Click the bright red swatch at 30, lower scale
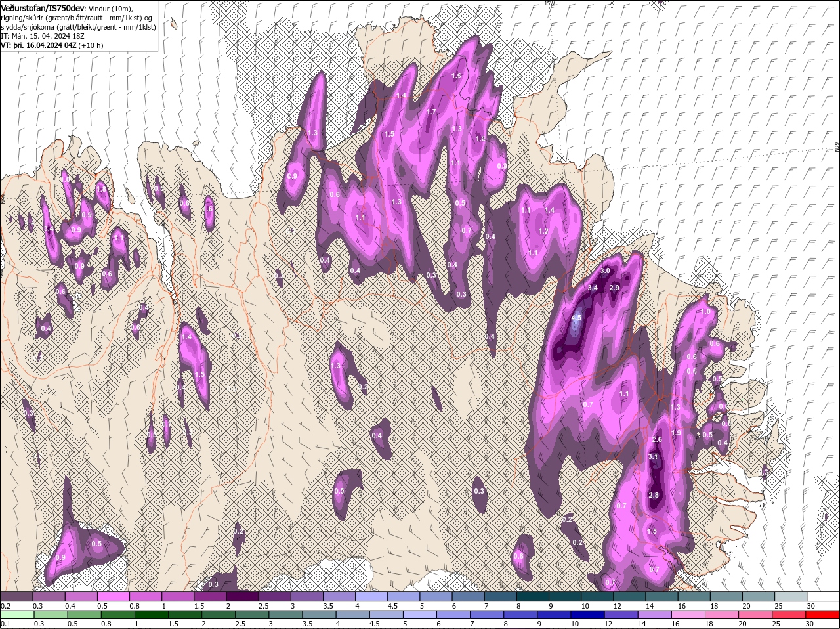The height and width of the screenshot is (629, 840). tap(824, 615)
